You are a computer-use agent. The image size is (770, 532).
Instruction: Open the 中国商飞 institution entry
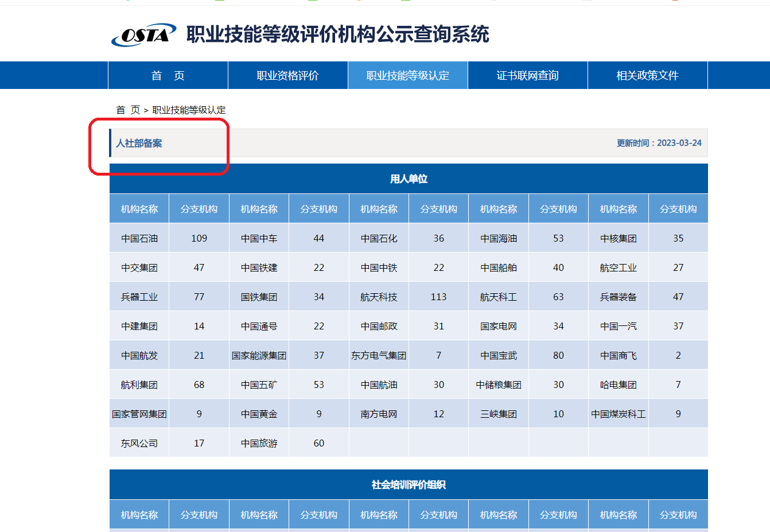coord(619,355)
